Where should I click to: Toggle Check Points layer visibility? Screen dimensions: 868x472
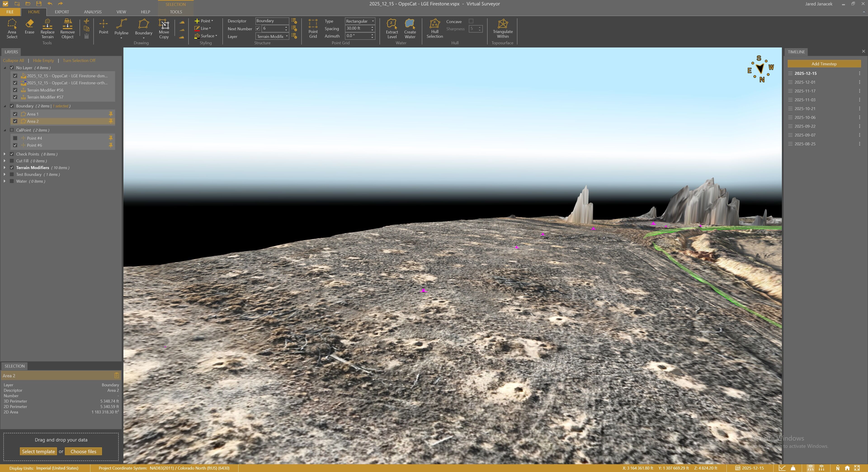pyautogui.click(x=12, y=154)
